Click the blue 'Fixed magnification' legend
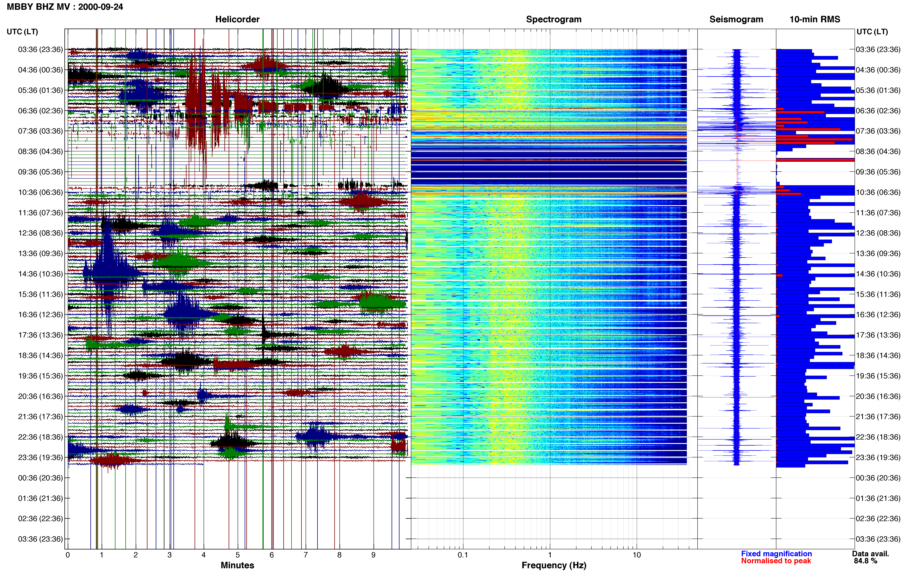The width and height of the screenshot is (924, 578). [777, 554]
